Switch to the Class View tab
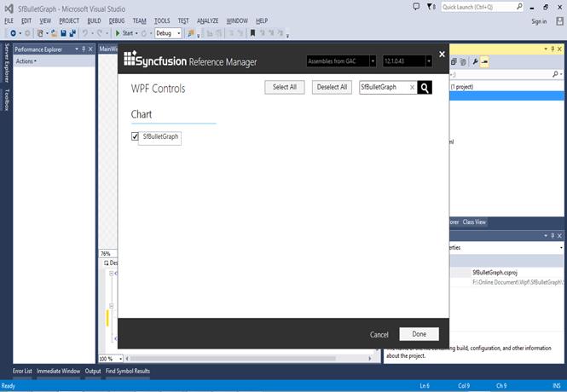 coord(474,222)
